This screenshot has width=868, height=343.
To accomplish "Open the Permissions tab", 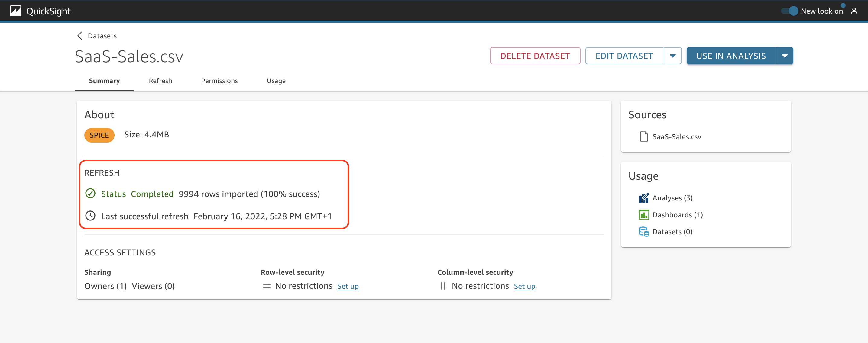I will coord(219,81).
